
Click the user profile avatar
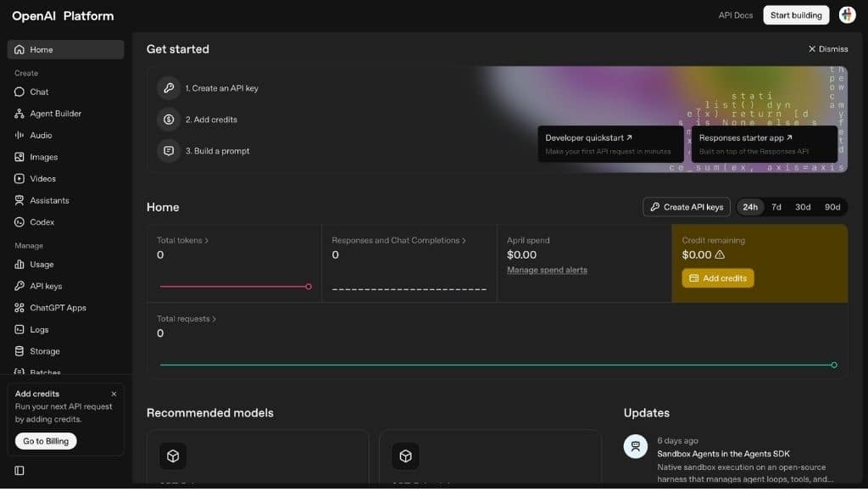847,15
